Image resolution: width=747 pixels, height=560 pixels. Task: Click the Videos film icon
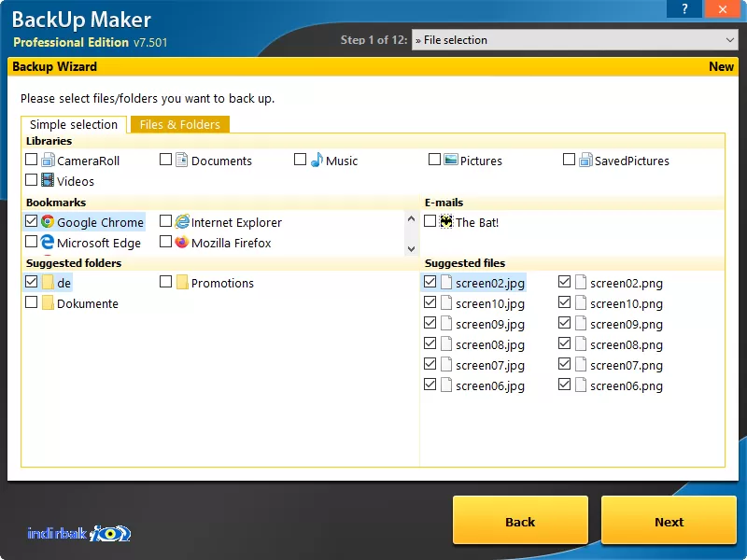point(48,180)
